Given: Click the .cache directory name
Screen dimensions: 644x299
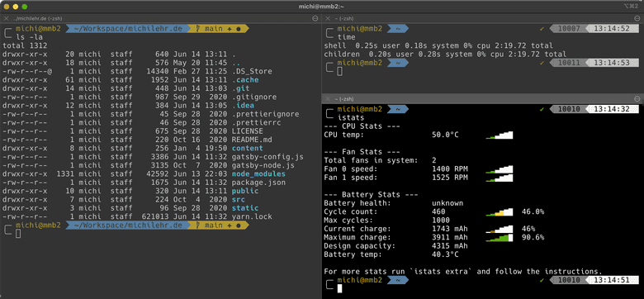Looking at the screenshot, I should point(245,80).
